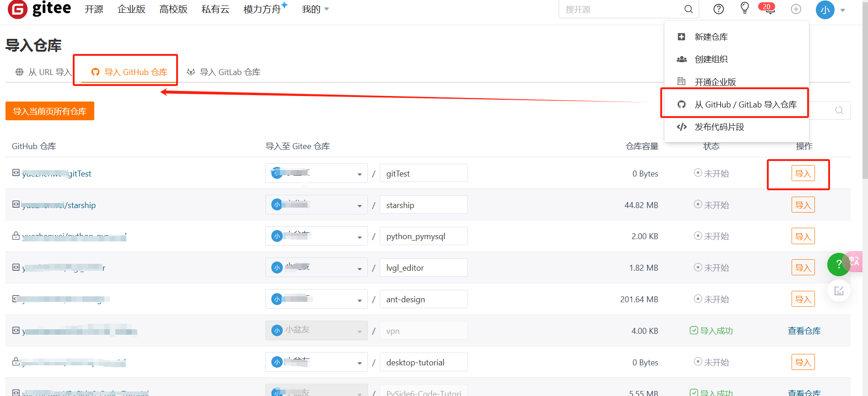Screen dimensions: 868x396
Task: Click the 201.64 MB size value
Action: 639,299
